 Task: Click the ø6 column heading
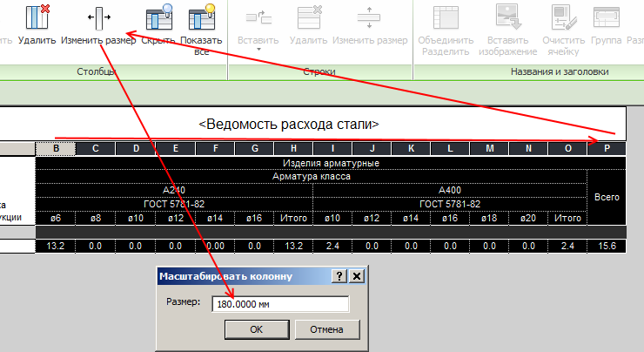click(56, 218)
